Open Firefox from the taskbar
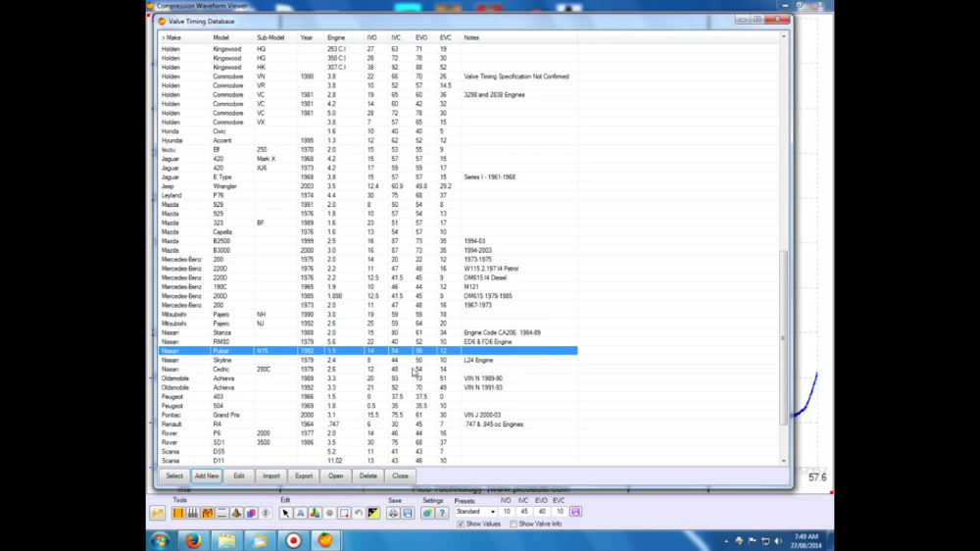This screenshot has width=980, height=551. pos(193,540)
